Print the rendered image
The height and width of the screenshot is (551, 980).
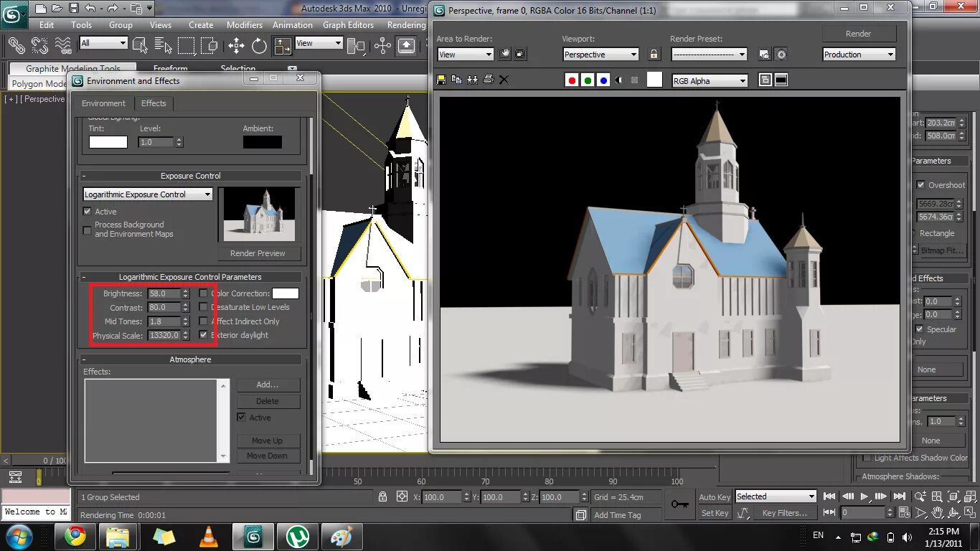tap(489, 80)
